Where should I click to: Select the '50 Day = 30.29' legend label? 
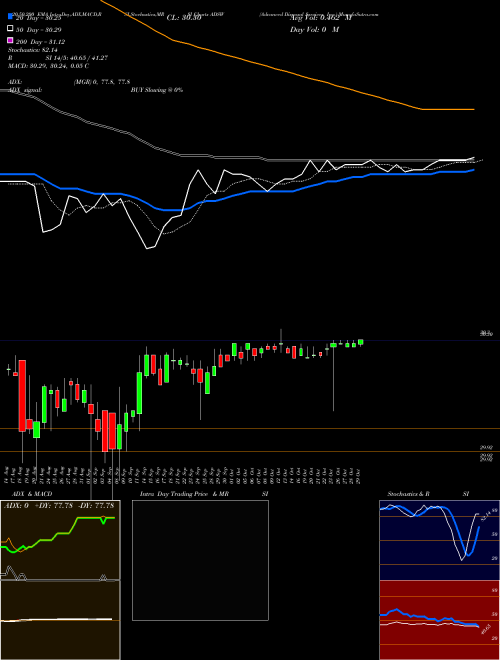39,30
